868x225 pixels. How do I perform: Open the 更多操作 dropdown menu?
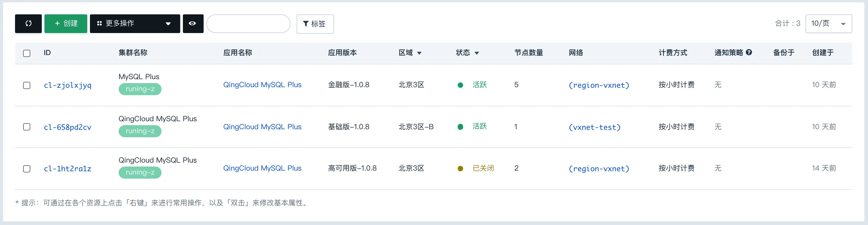tap(135, 24)
